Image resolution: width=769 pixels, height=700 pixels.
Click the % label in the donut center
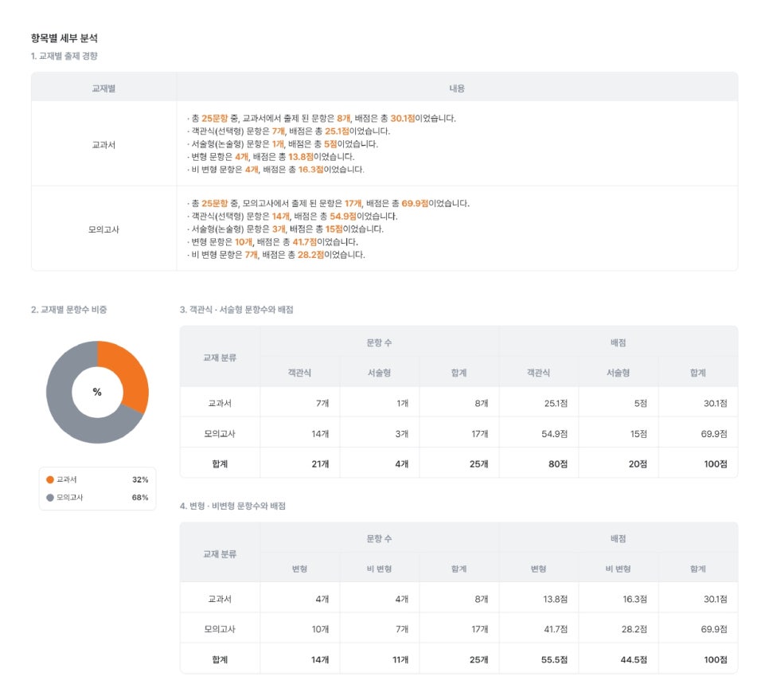pos(97,392)
